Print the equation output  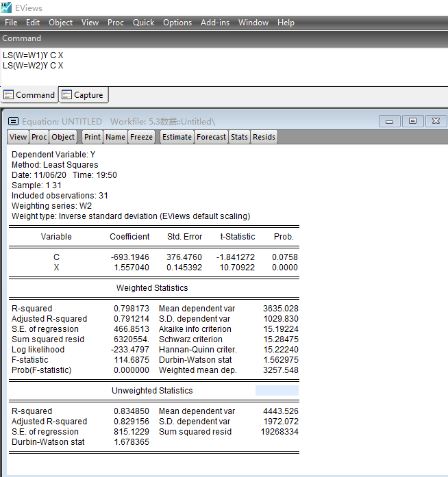pyautogui.click(x=92, y=137)
